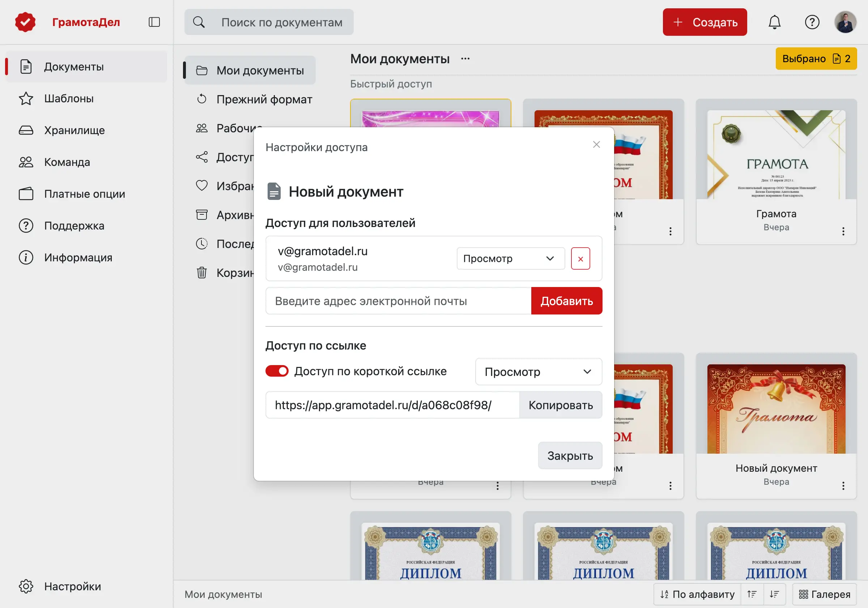This screenshot has height=608, width=868.
Task: Click the share access icon
Action: click(x=202, y=157)
